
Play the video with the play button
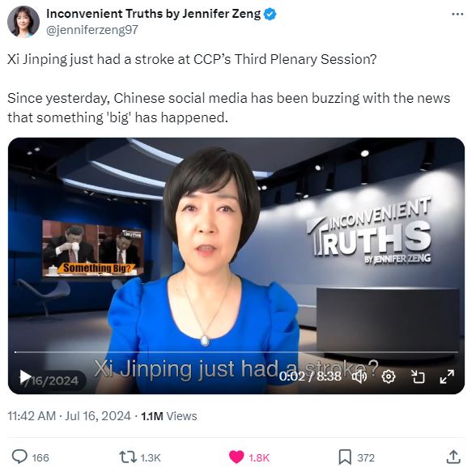(x=25, y=376)
